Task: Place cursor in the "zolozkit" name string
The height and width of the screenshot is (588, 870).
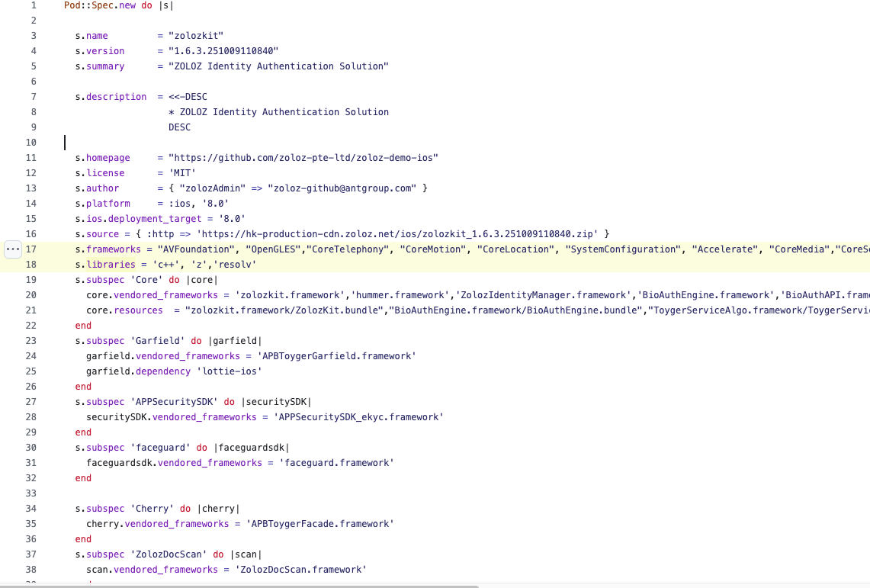Action: (x=196, y=36)
